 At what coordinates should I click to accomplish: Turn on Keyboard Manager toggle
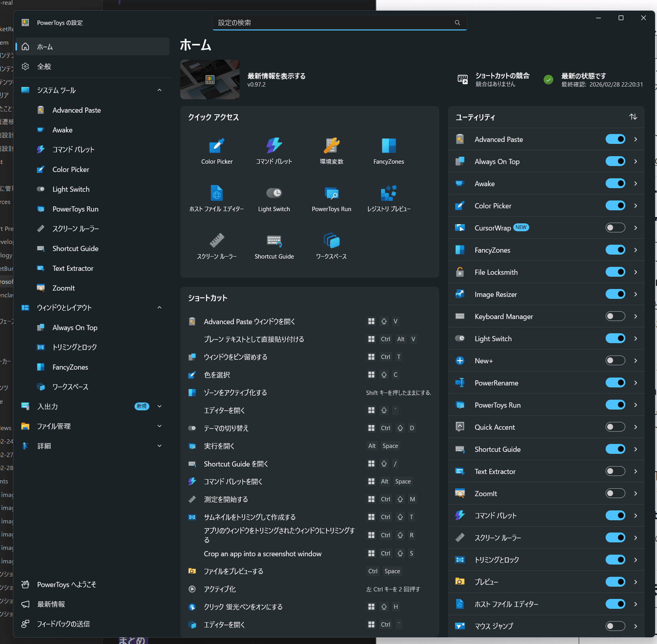(615, 316)
